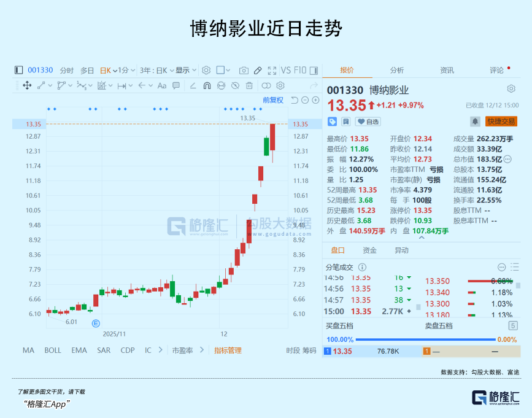
Task: Select the MA indicator
Action: (28, 350)
